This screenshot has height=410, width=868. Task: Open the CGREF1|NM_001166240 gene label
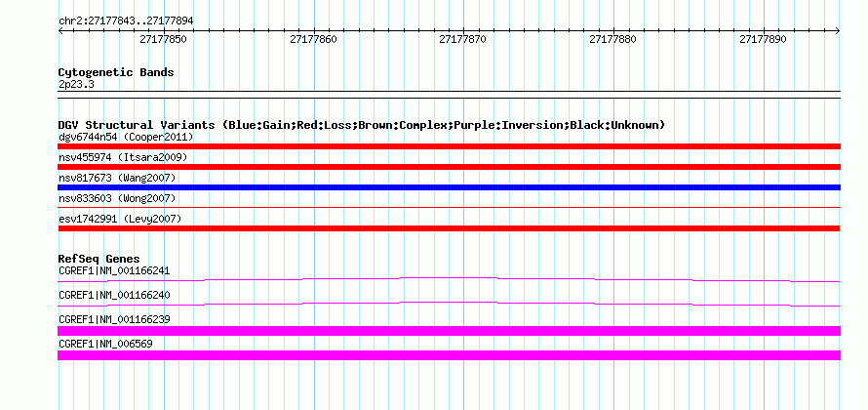tap(114, 296)
